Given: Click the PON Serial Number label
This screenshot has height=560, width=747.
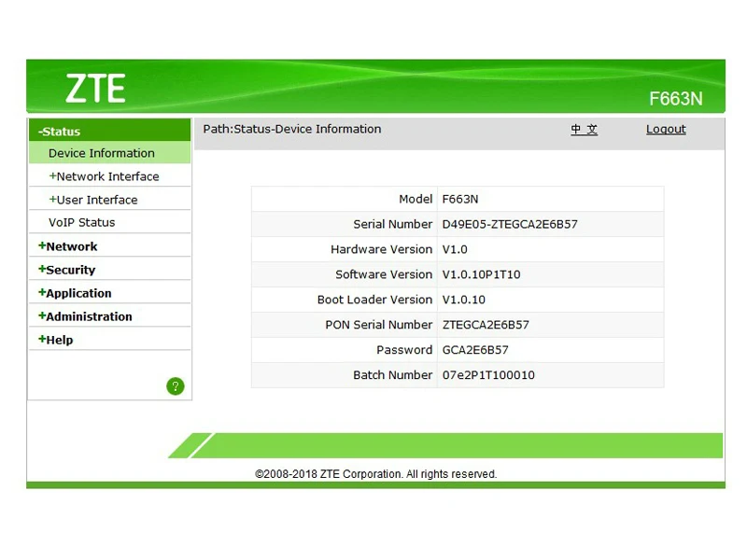Looking at the screenshot, I should (379, 325).
